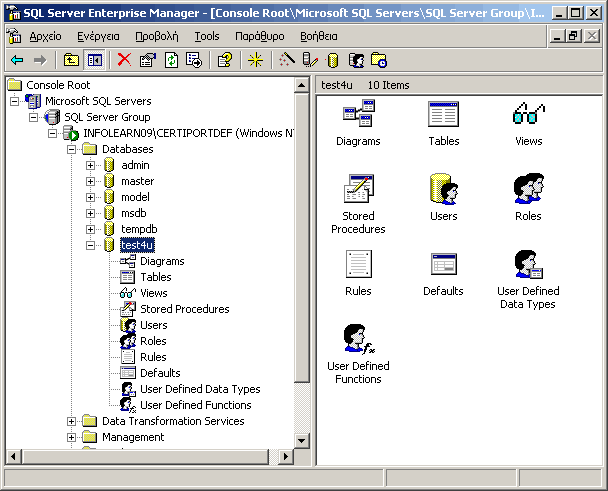608x491 pixels.
Task: Select User Defined Functions in tree
Action: pos(196,405)
